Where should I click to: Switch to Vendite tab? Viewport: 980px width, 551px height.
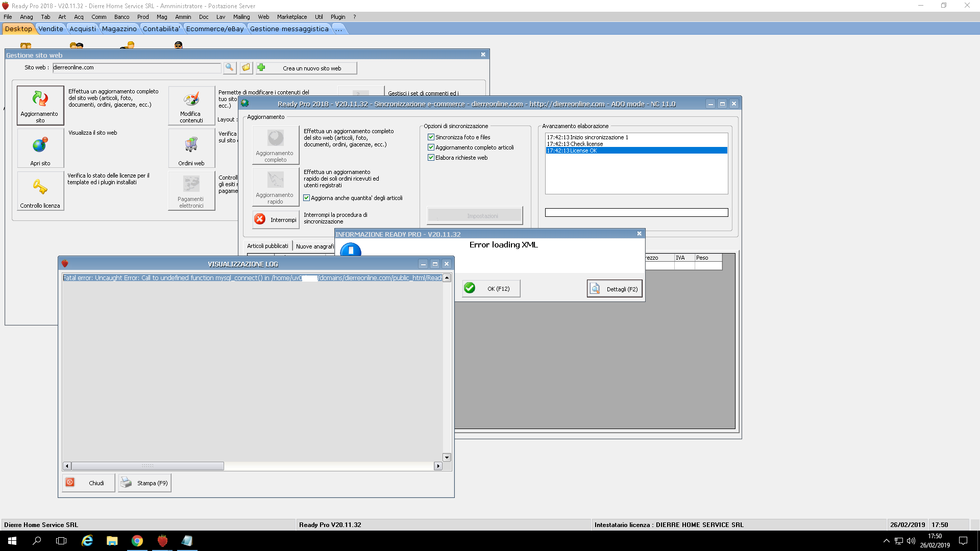tap(51, 29)
